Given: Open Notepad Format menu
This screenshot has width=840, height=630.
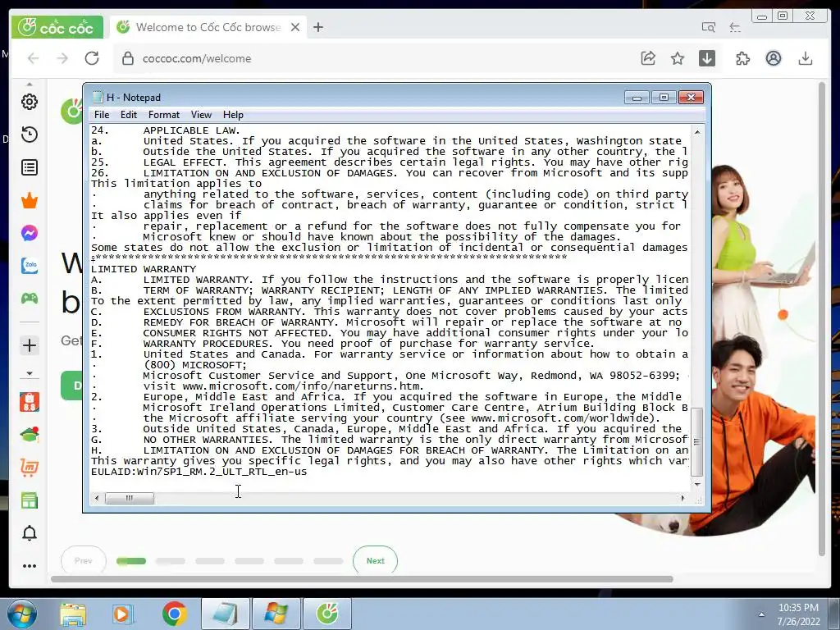Looking at the screenshot, I should point(164,115).
